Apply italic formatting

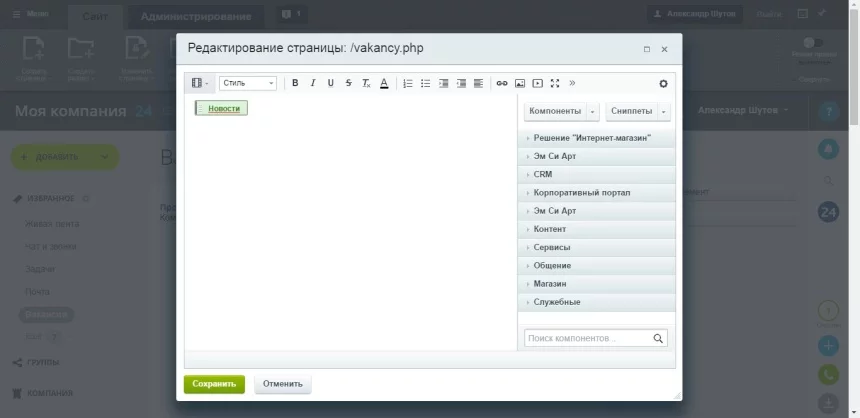pyautogui.click(x=313, y=83)
